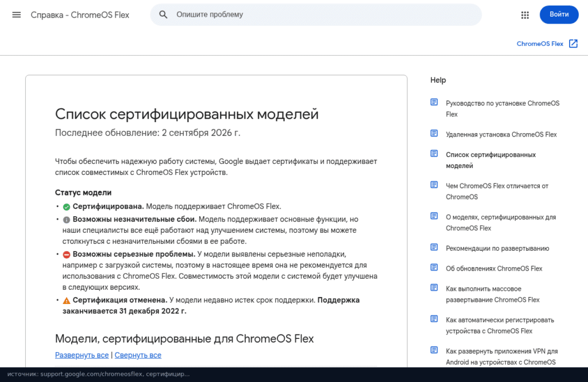The width and height of the screenshot is (588, 382).
Task: Click the search magnifier icon
Action: (163, 14)
